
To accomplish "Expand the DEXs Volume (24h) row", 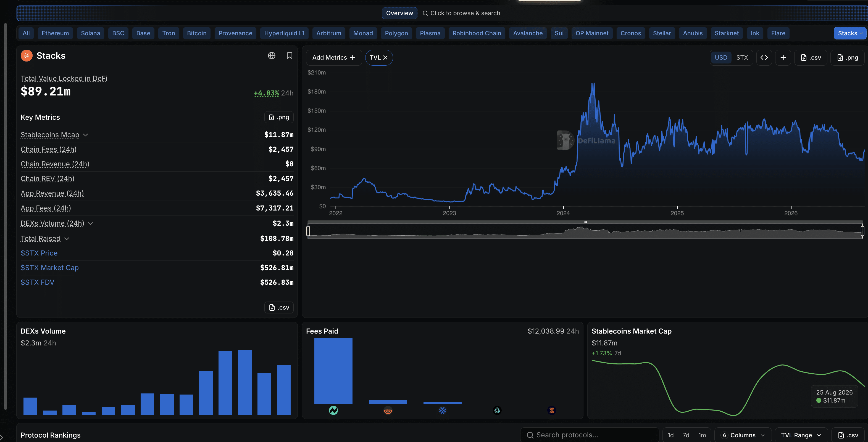I will tap(90, 223).
